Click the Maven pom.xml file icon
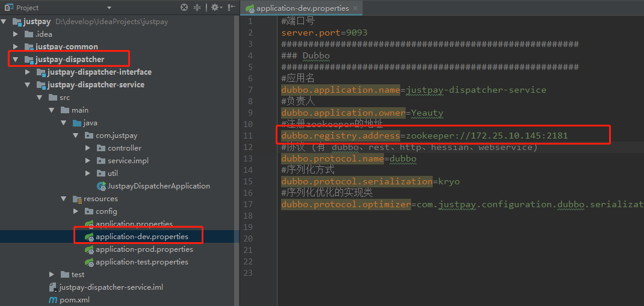Viewport: 644px width, 306px height. (53, 300)
